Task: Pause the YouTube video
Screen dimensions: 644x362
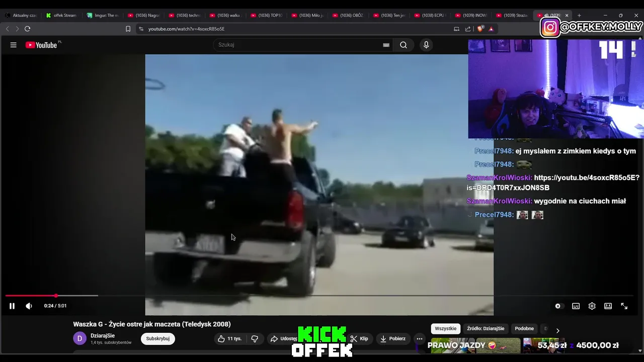Action: tap(12, 306)
